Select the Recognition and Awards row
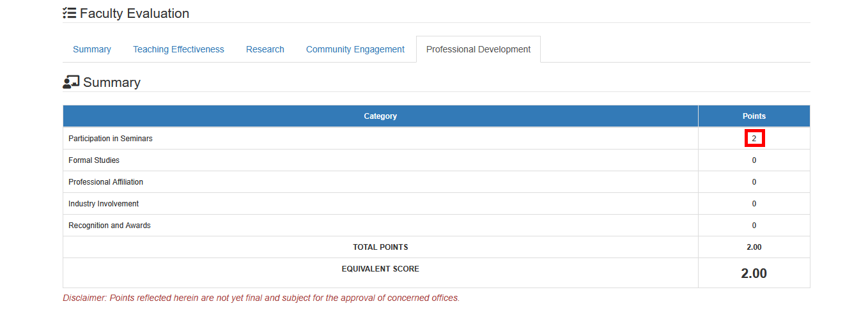 click(x=437, y=225)
